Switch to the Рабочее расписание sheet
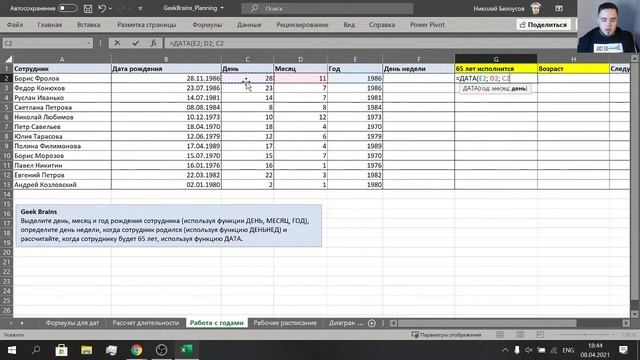 (285, 323)
